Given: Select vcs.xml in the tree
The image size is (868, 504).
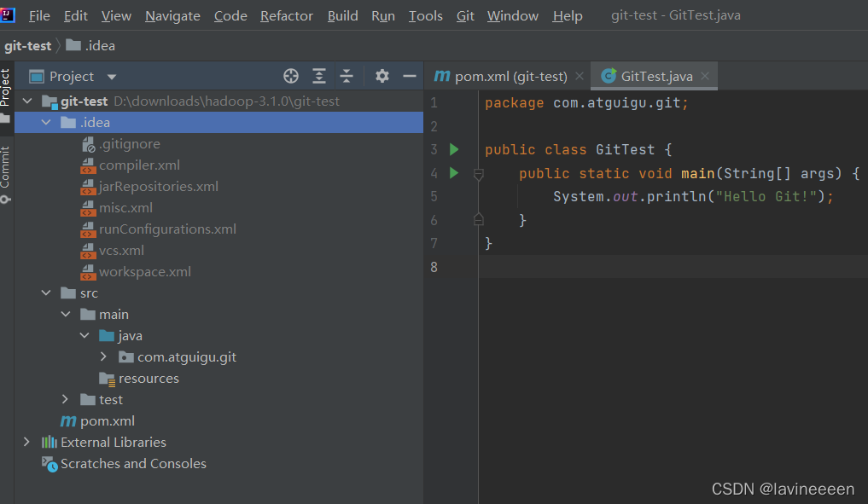Looking at the screenshot, I should click(121, 251).
